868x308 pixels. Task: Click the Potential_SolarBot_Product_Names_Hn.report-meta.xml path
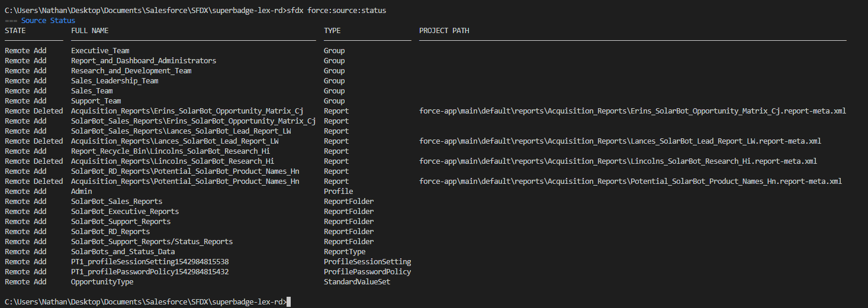tap(631, 181)
